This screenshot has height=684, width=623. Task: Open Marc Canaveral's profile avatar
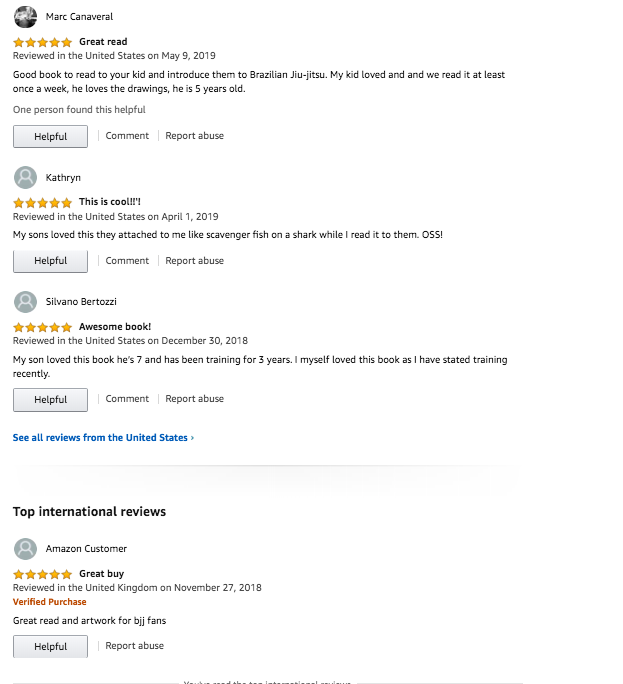point(25,17)
